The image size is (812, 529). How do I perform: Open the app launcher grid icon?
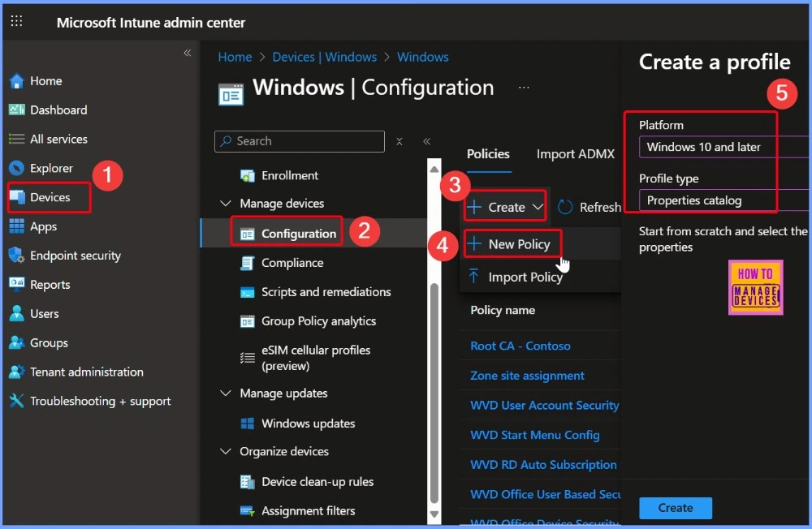coord(16,21)
